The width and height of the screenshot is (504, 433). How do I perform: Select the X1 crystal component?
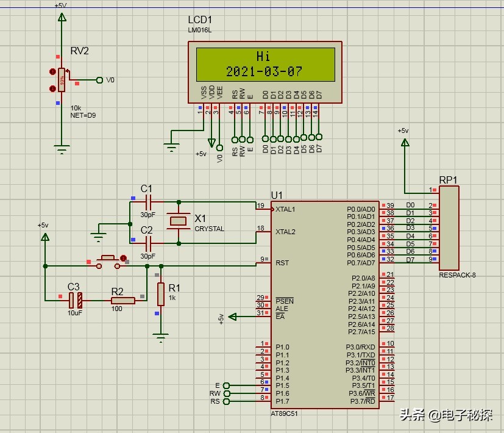click(179, 220)
